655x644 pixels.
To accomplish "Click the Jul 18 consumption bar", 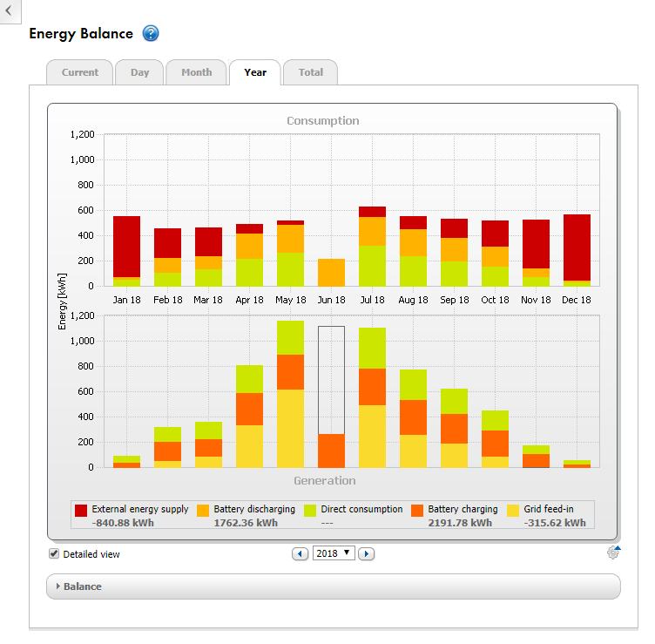I will pos(372,248).
